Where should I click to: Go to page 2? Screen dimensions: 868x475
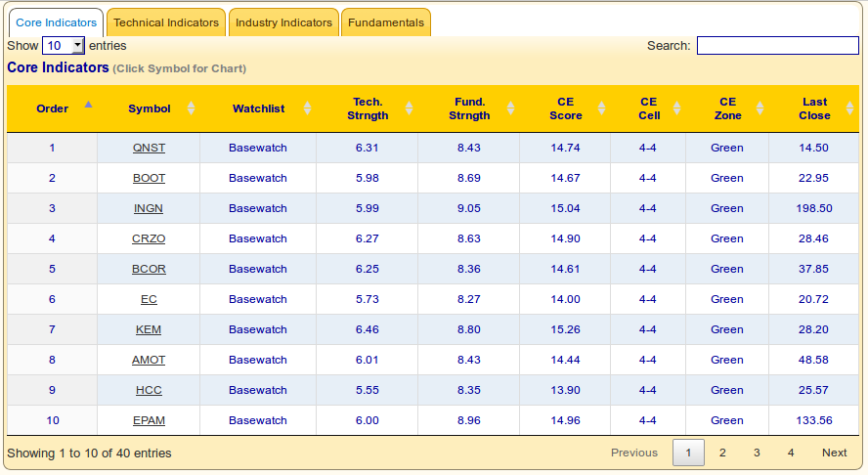click(x=722, y=453)
